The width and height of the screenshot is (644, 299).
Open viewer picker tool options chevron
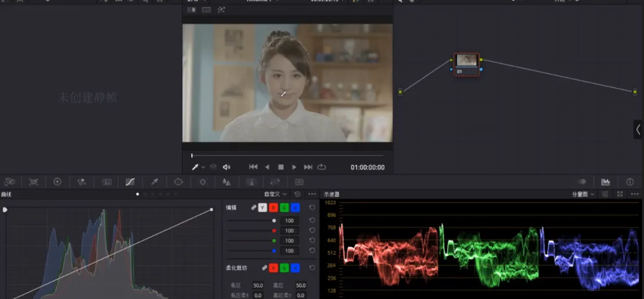click(x=203, y=167)
